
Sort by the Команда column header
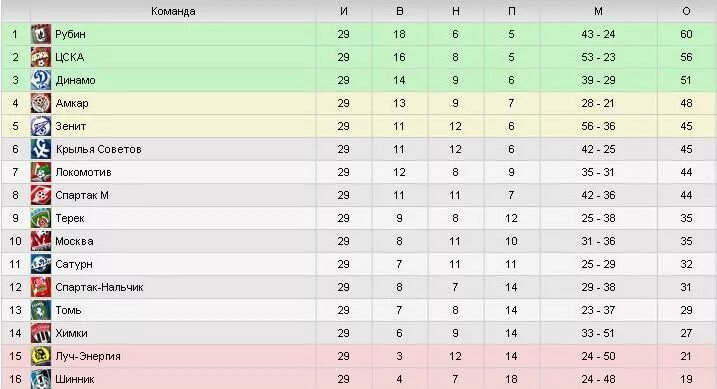(173, 11)
